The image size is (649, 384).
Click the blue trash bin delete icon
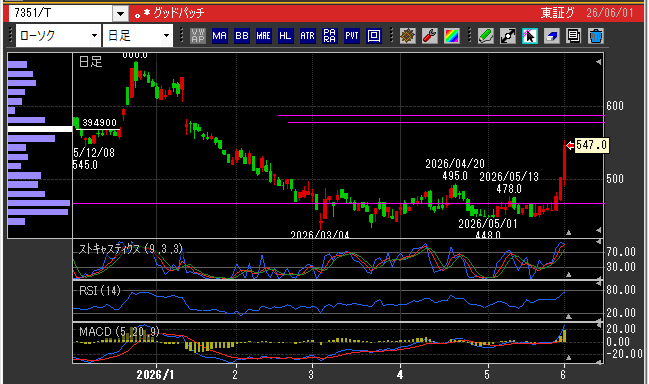[596, 36]
